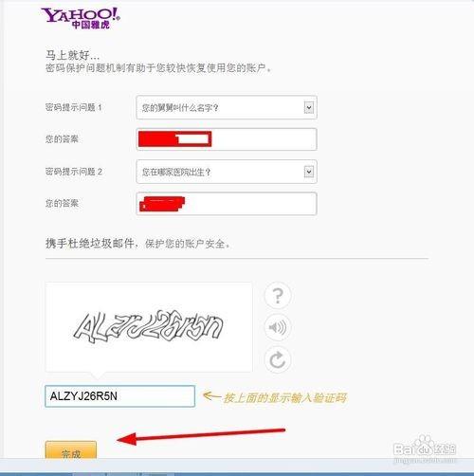Click the 马上就好 heading text
The image size is (474, 476).
click(72, 55)
